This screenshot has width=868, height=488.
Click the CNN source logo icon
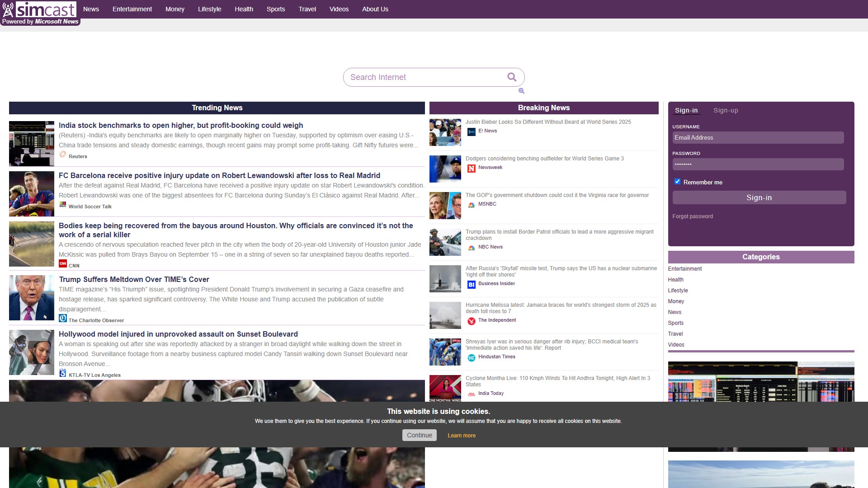click(x=63, y=264)
